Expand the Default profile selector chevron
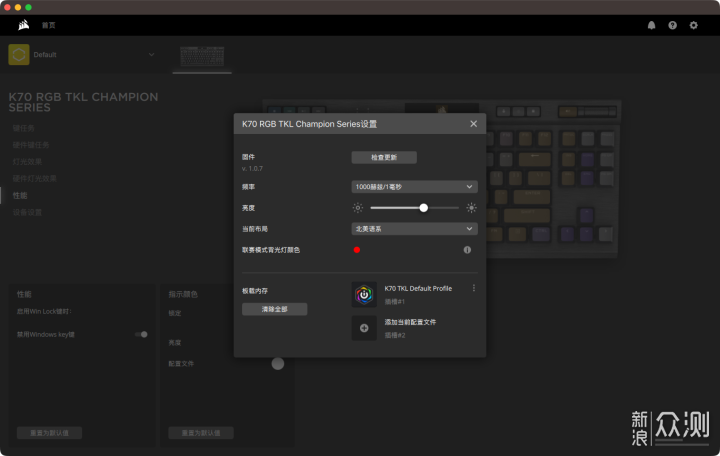Screen dimensions: 720x456 (152, 55)
